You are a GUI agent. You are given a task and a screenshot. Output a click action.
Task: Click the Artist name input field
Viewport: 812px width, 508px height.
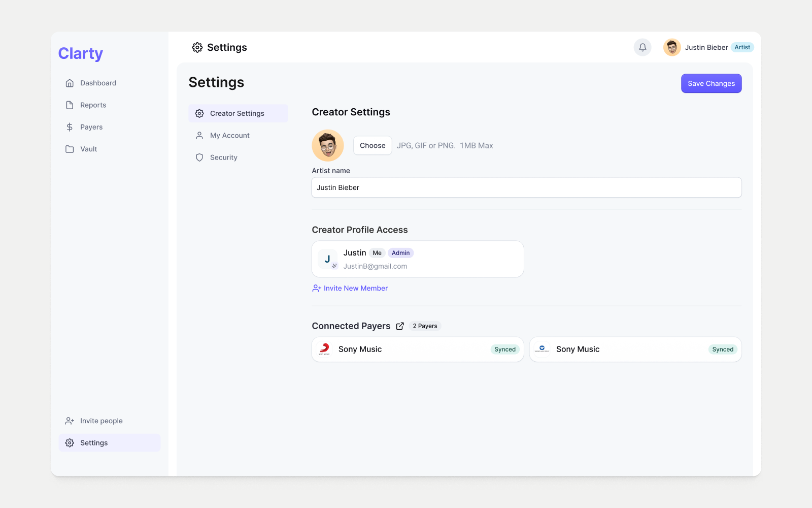526,187
